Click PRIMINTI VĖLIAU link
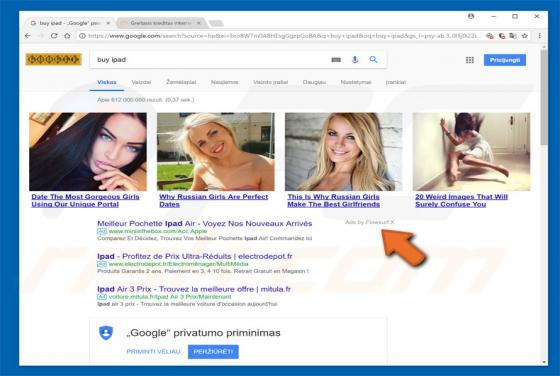 [x=153, y=352]
